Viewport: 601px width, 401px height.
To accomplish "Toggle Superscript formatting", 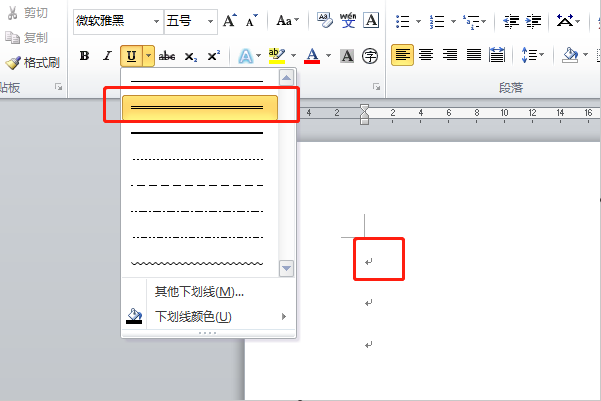I will point(213,56).
